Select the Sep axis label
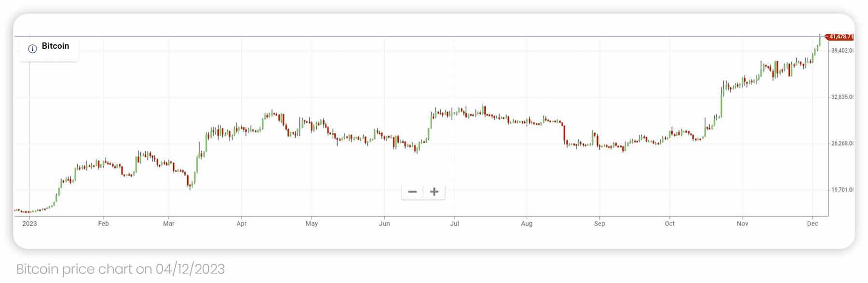Image resolution: width=868 pixels, height=283 pixels. coord(599,224)
